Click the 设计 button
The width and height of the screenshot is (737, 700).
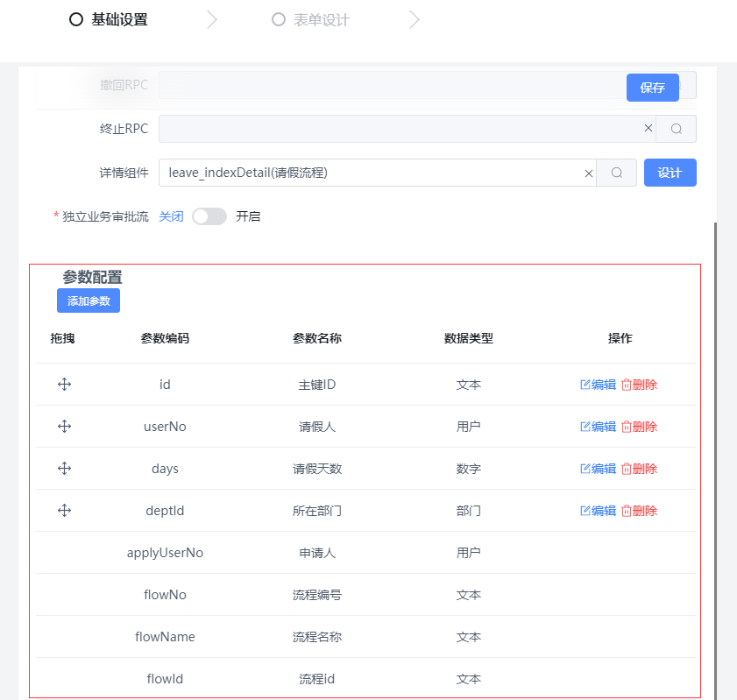[x=670, y=173]
